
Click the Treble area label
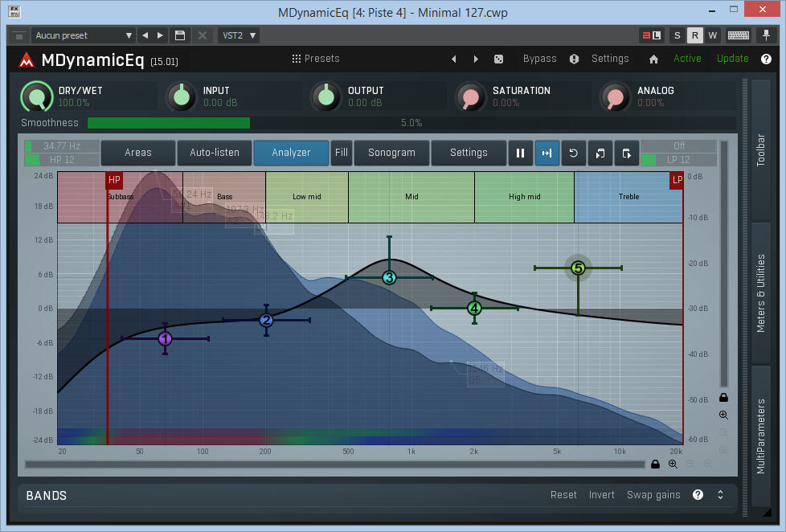point(628,197)
